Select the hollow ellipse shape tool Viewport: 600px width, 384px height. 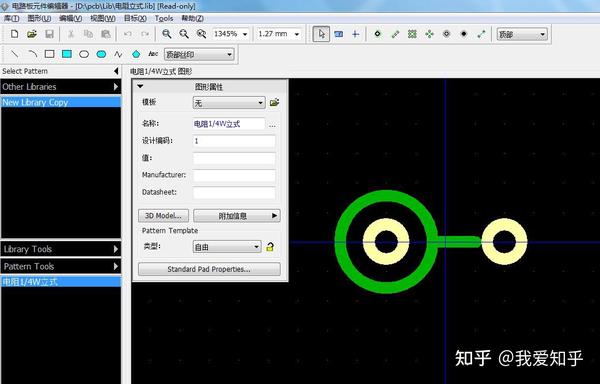click(84, 54)
